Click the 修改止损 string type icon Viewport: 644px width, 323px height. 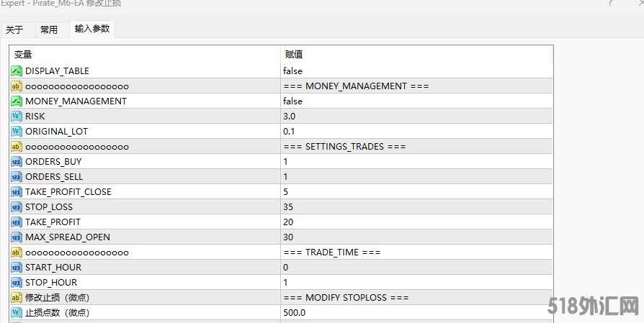click(x=17, y=297)
